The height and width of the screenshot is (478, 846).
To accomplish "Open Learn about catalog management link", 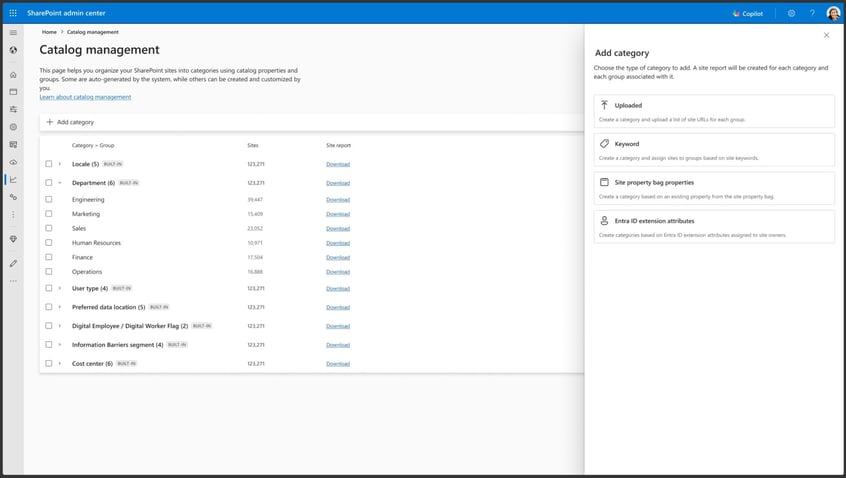I will [x=85, y=97].
